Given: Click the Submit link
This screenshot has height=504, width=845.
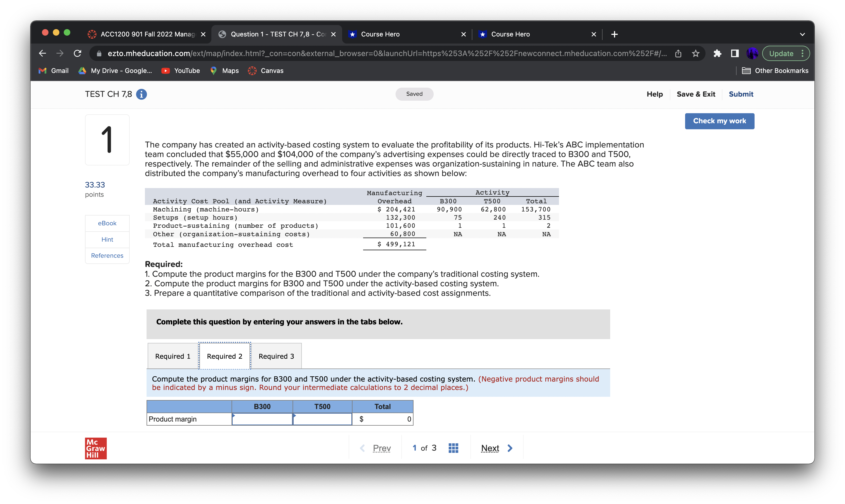Looking at the screenshot, I should (x=741, y=94).
